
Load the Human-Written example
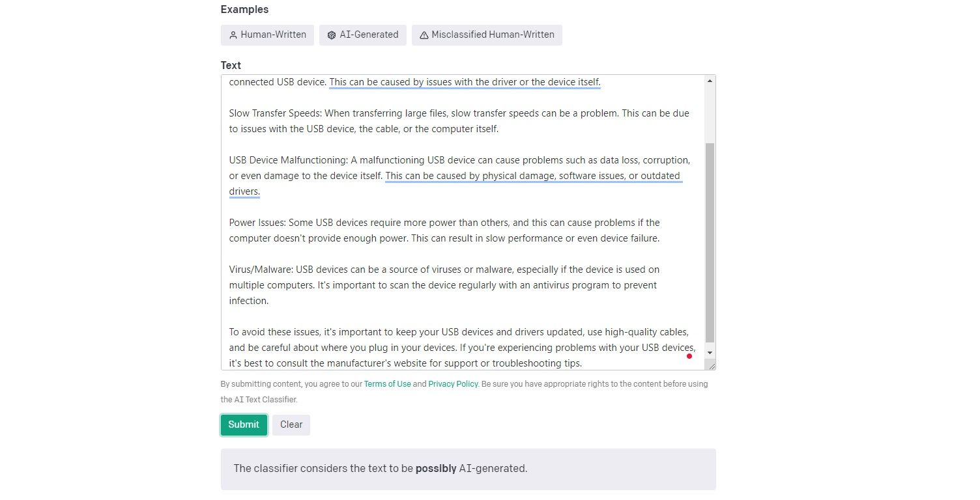(x=267, y=35)
